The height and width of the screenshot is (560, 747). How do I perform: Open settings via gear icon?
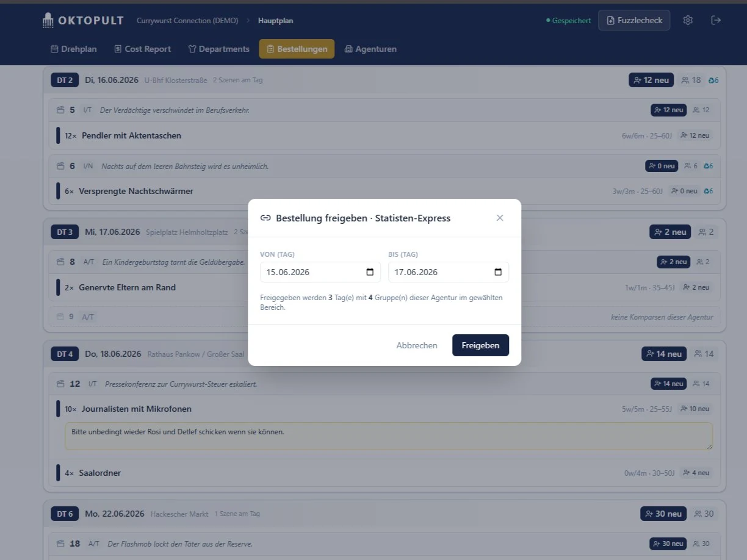[688, 20]
